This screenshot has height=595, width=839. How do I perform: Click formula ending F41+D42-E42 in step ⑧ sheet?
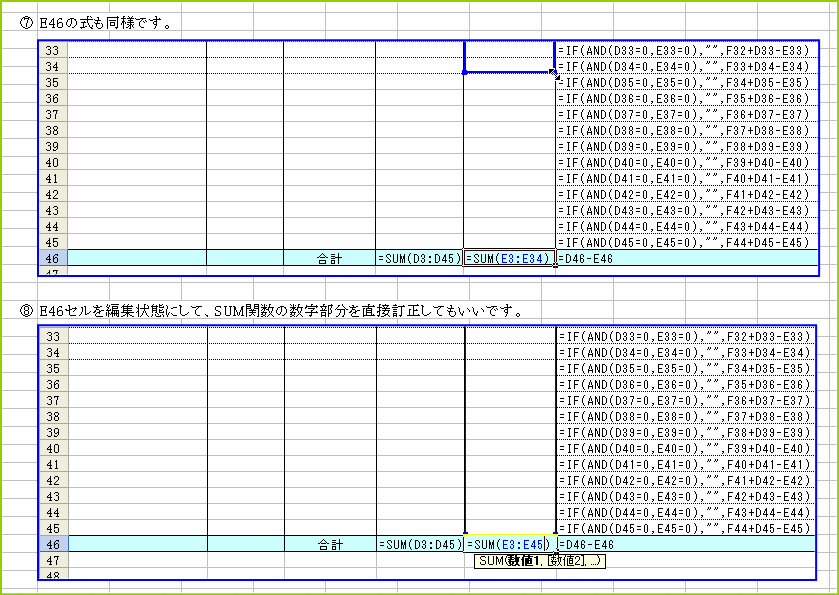click(687, 480)
